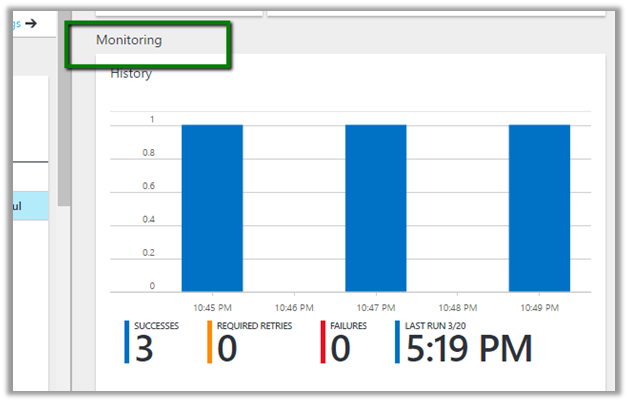Viewport: 628px width, 402px height.
Task: Select the highlighted item in left list
Action: 24,206
